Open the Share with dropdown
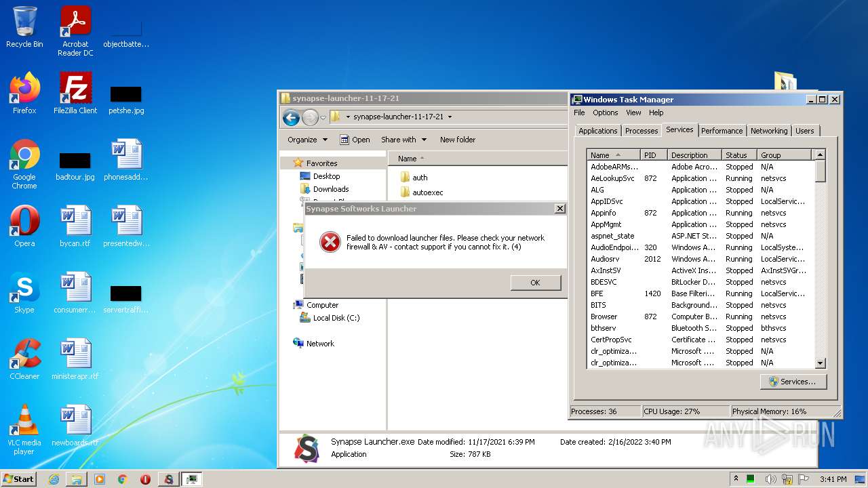868x488 pixels. tap(404, 140)
